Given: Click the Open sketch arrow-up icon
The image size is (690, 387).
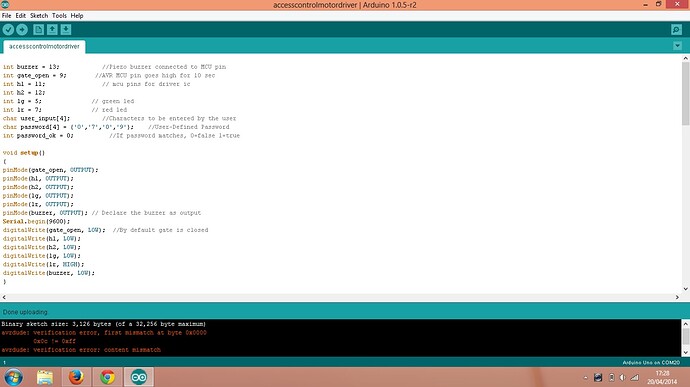Looking at the screenshot, I should click(52, 29).
